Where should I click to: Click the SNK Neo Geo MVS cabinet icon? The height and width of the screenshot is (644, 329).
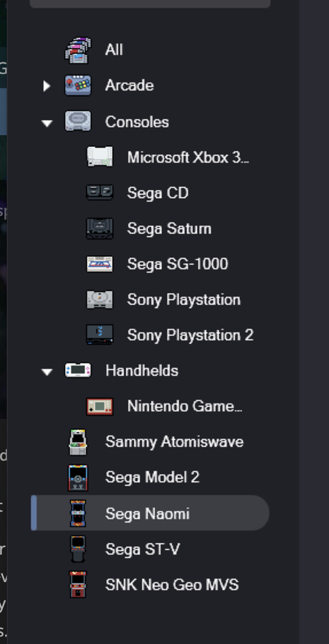click(78, 584)
